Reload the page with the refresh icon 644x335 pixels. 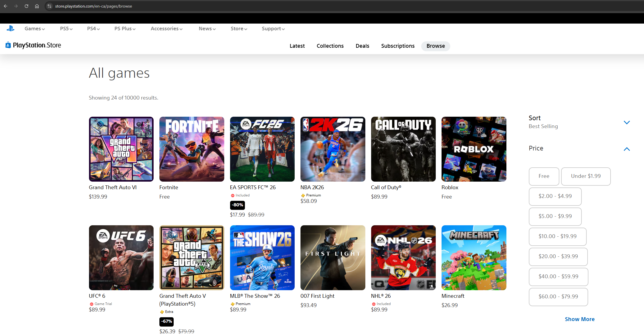(26, 6)
